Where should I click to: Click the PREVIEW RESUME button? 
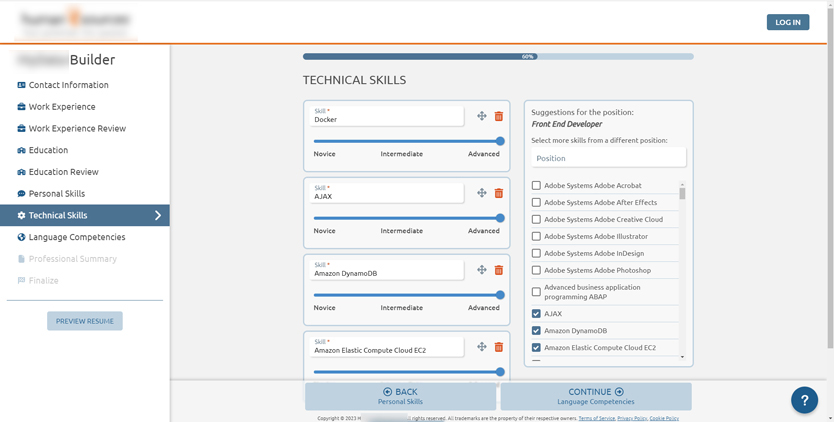click(x=85, y=321)
